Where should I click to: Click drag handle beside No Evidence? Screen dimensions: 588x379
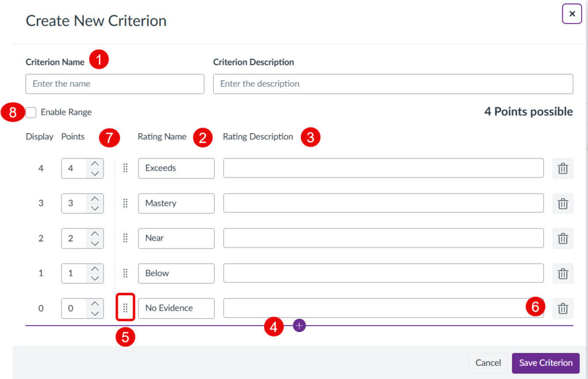click(x=125, y=308)
